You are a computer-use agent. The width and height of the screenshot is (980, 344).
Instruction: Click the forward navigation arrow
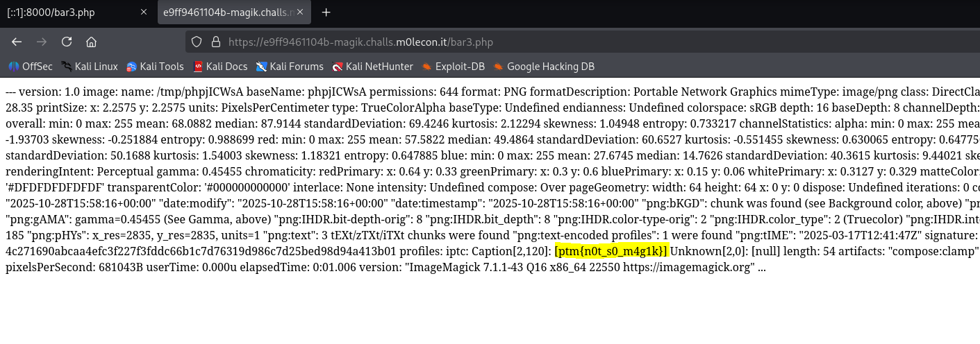[x=42, y=42]
